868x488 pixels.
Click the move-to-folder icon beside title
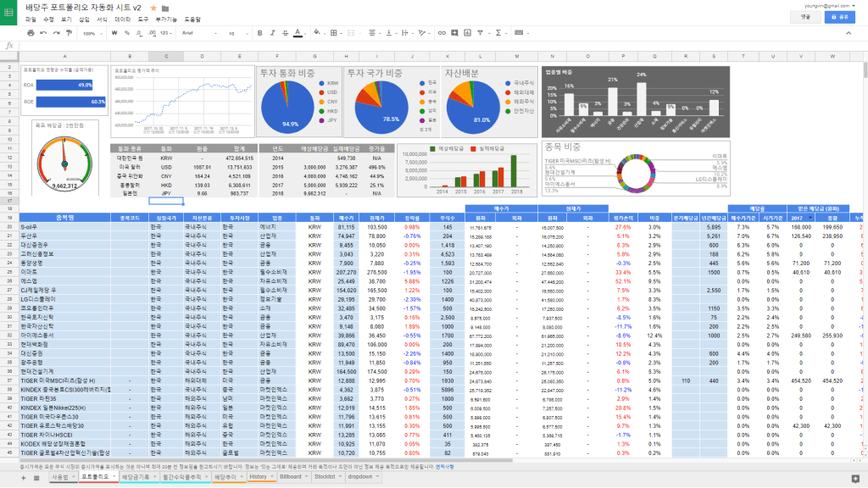click(165, 8)
